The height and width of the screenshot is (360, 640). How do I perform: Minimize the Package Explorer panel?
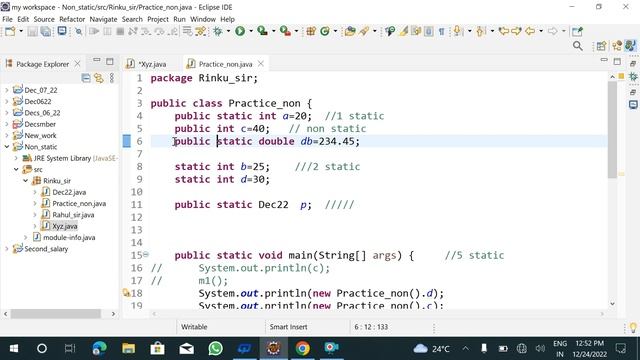pyautogui.click(x=96, y=60)
